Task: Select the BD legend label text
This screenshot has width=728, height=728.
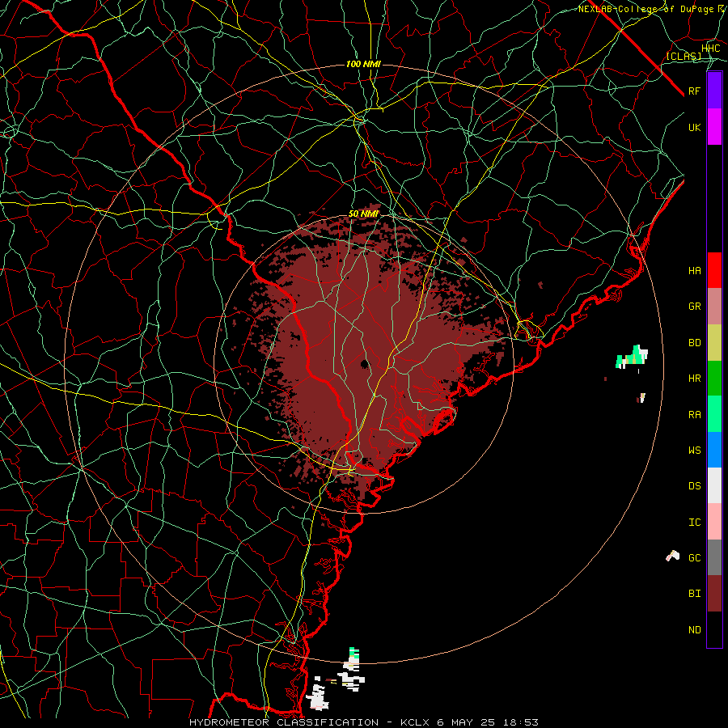Action: pyautogui.click(x=695, y=343)
